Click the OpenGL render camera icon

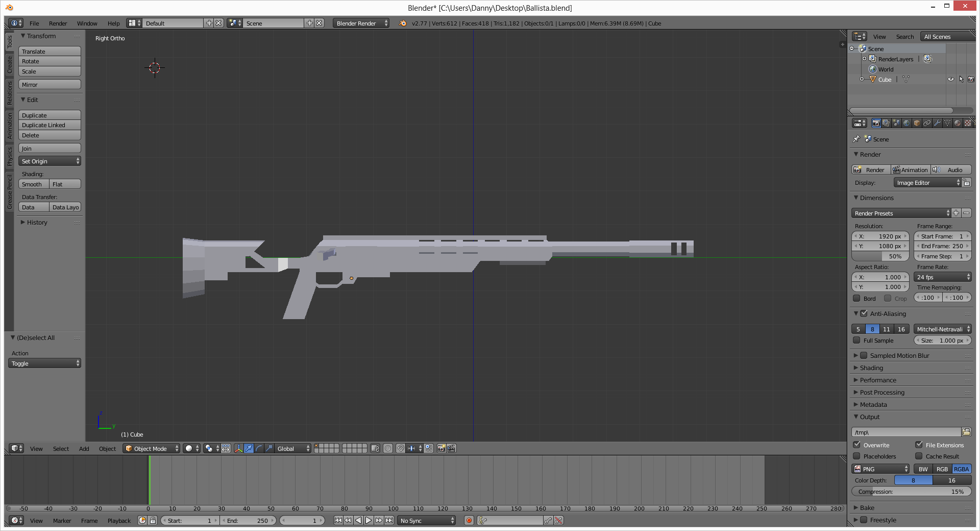click(442, 449)
